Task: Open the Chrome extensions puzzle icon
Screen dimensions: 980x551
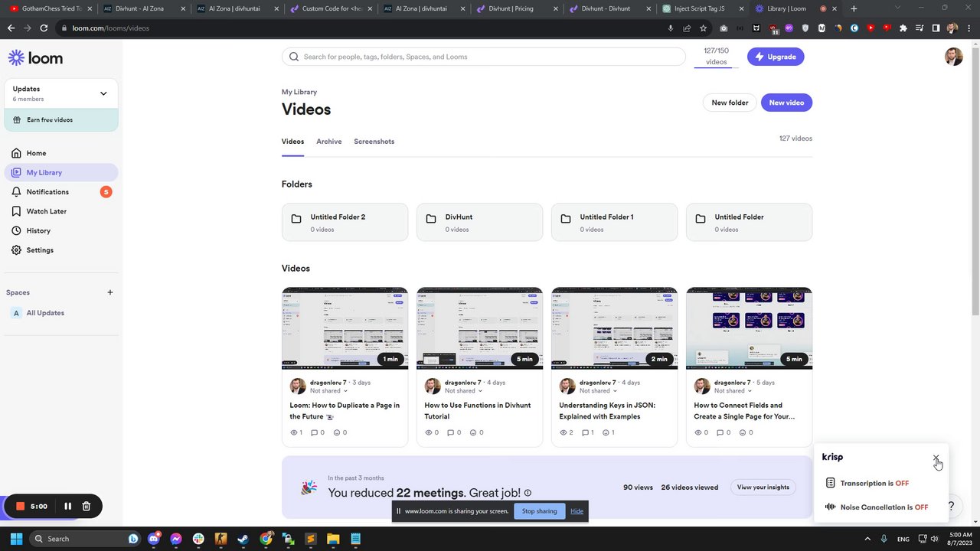Action: [903, 28]
